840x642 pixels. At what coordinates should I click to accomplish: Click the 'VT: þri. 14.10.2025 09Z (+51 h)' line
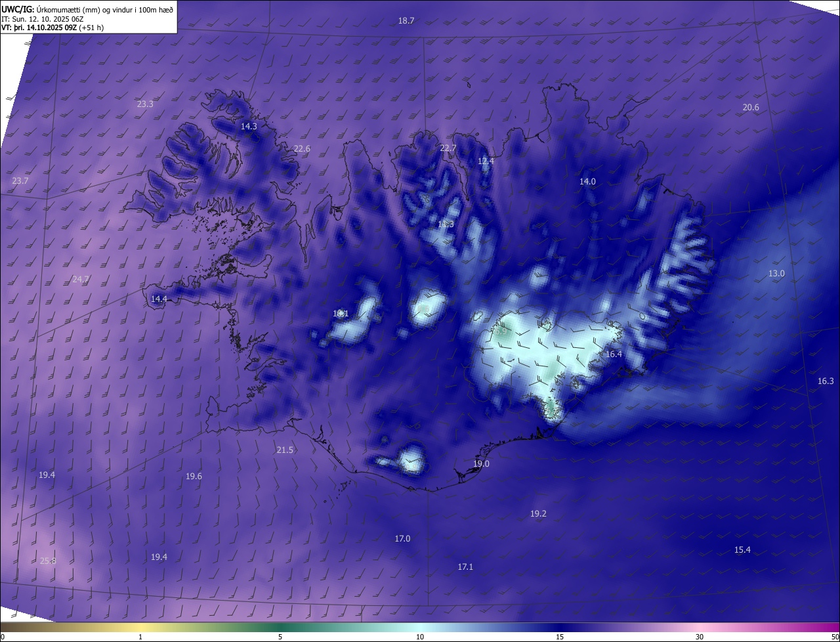[x=52, y=28]
